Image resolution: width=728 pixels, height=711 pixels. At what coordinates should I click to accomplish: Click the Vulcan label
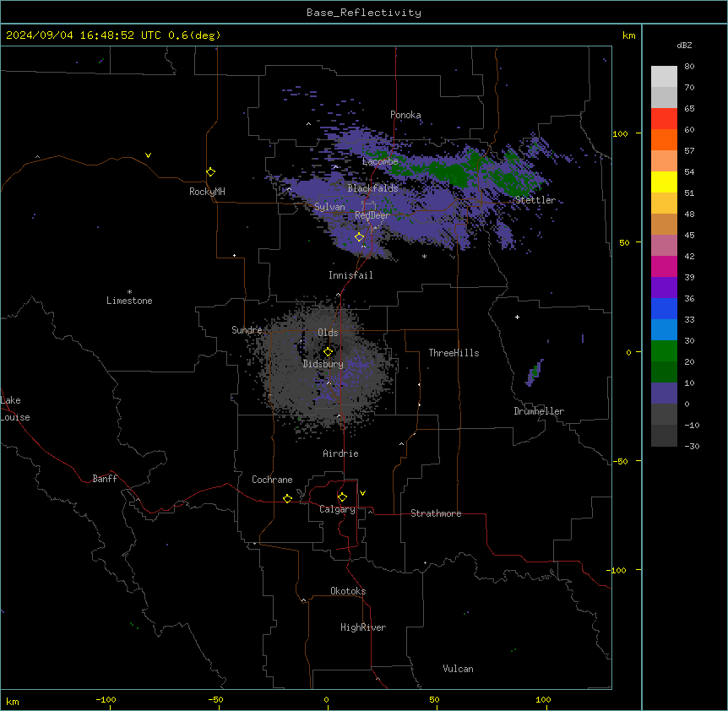coord(459,669)
